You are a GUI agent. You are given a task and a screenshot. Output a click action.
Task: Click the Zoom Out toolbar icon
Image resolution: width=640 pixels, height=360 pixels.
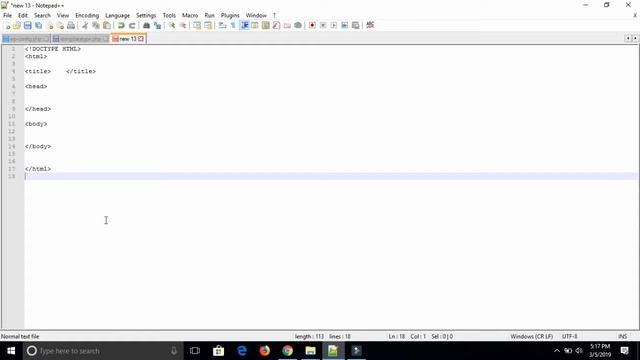pos(183,25)
